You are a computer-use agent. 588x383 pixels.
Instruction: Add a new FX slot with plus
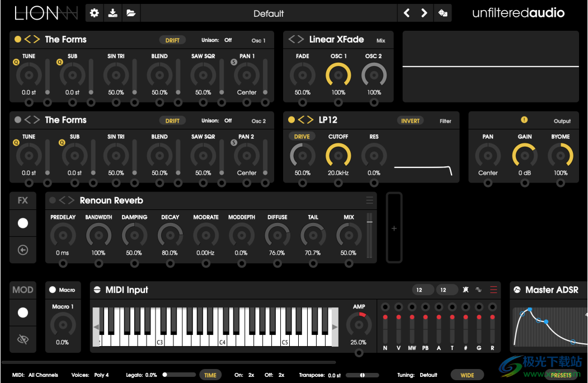(x=394, y=228)
